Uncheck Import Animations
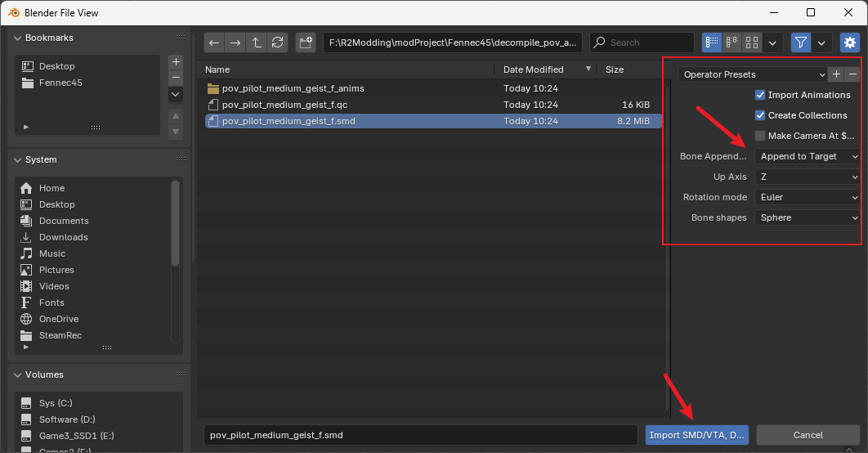Viewport: 868px width, 453px height. [760, 95]
